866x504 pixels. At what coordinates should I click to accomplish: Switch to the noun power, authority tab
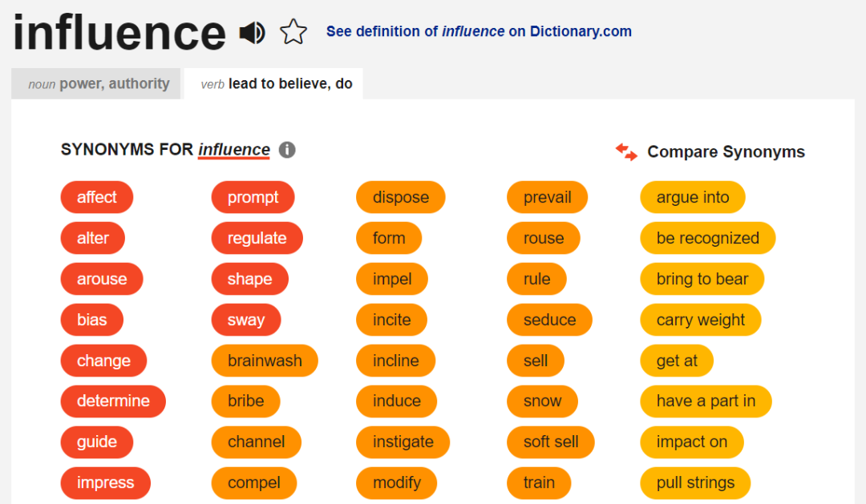95,83
